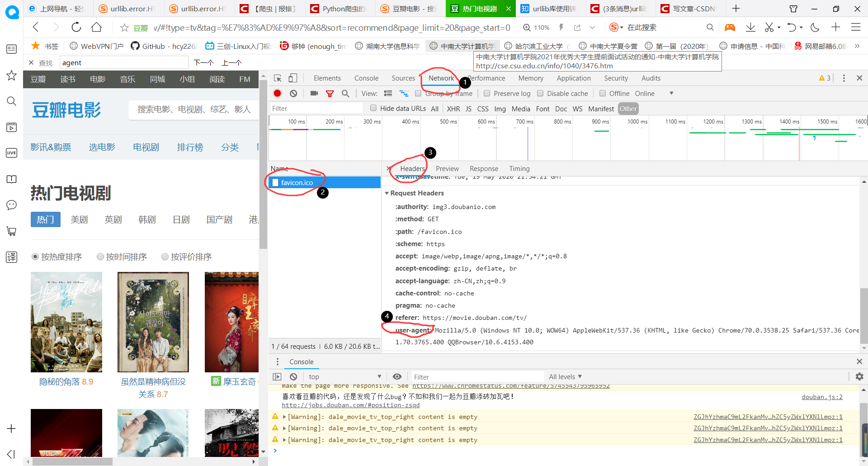
Task: Enable Group by frame checkbox
Action: (418, 93)
